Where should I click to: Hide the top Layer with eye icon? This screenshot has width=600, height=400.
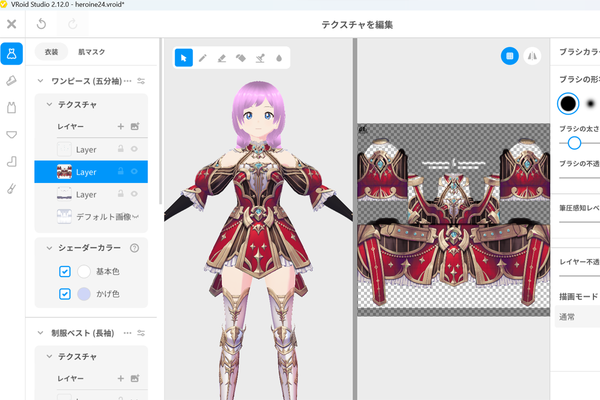pos(134,149)
